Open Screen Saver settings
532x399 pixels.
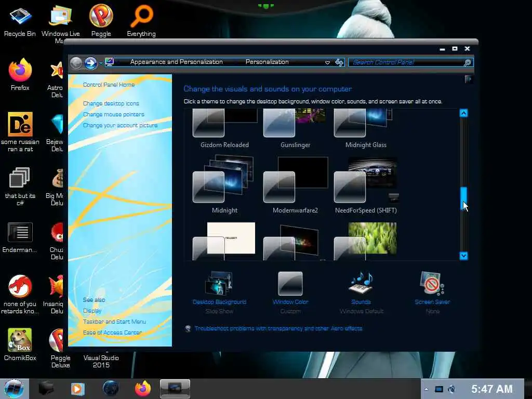pyautogui.click(x=432, y=292)
